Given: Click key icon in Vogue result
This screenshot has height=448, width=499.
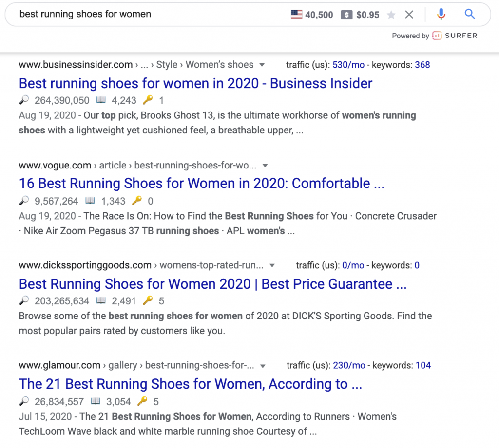Looking at the screenshot, I should pyautogui.click(x=137, y=200).
